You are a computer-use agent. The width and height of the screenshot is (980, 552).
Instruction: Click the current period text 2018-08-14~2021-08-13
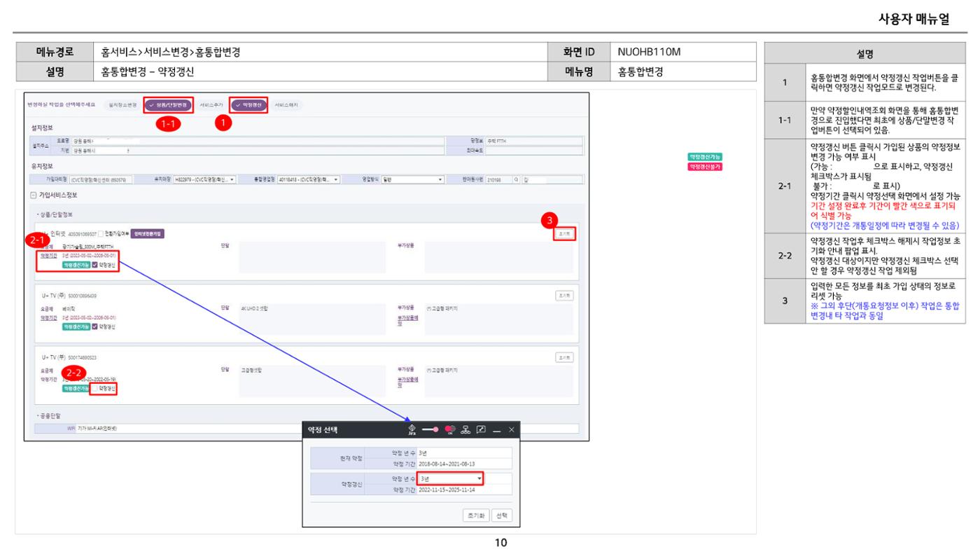click(x=448, y=464)
